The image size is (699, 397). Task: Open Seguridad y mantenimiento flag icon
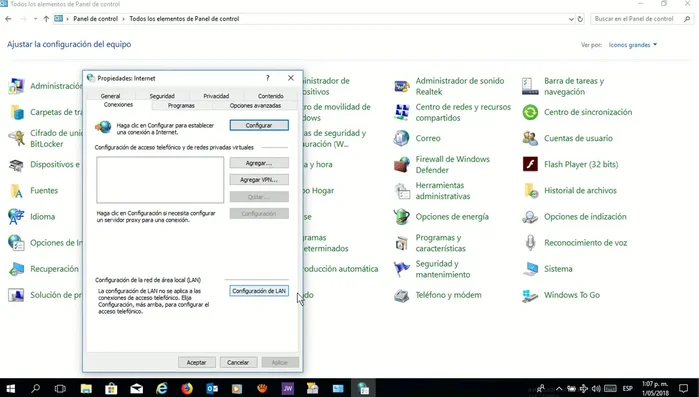coord(402,269)
